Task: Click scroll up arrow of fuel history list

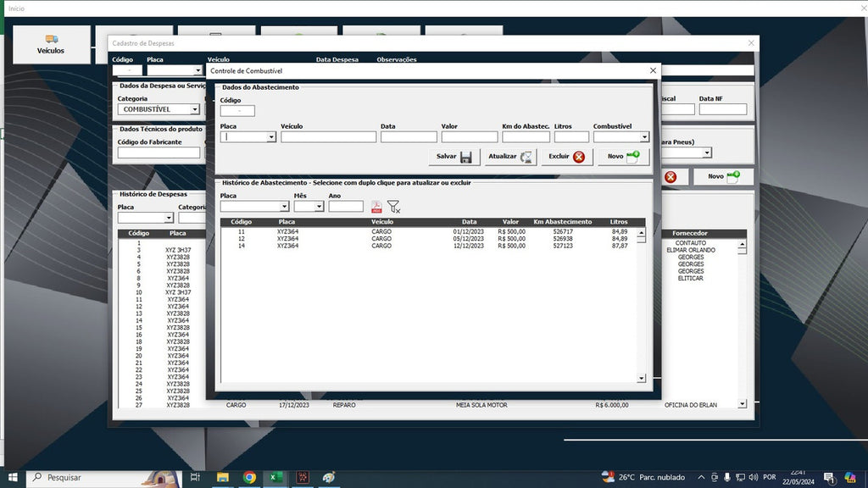Action: pyautogui.click(x=641, y=233)
